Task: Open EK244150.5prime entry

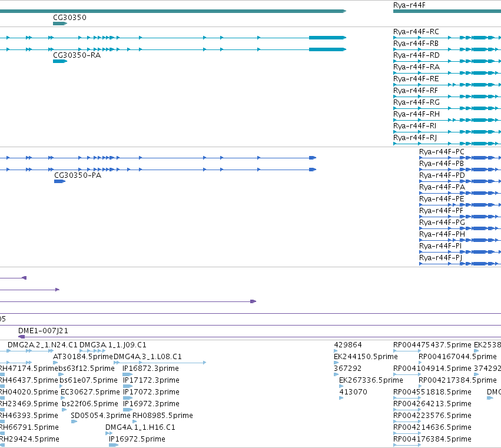Action: 366,357
